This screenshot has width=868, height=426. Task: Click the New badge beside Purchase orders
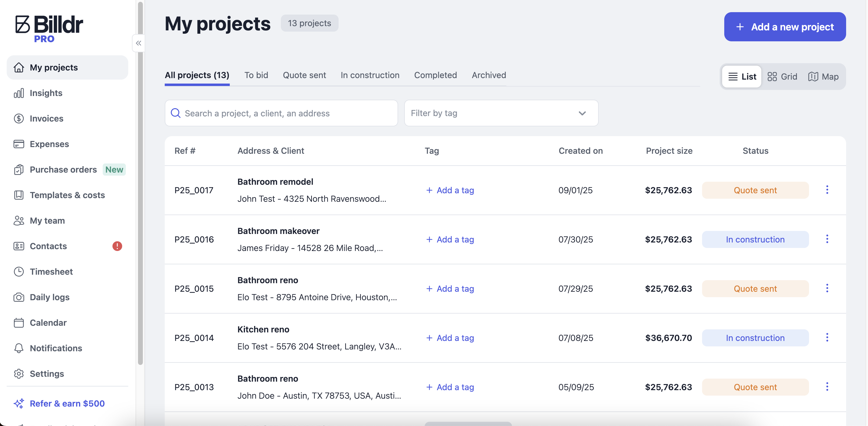(114, 169)
